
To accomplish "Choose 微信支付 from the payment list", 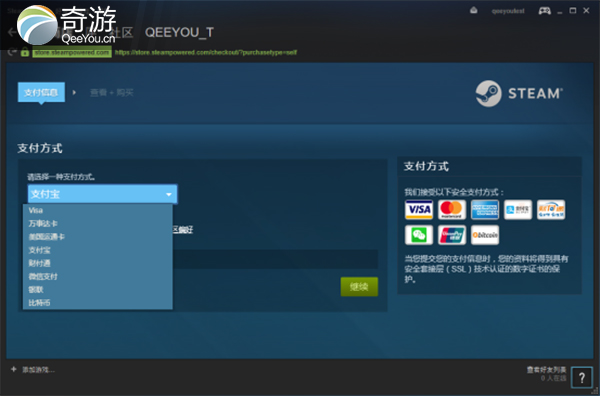I will point(98,276).
